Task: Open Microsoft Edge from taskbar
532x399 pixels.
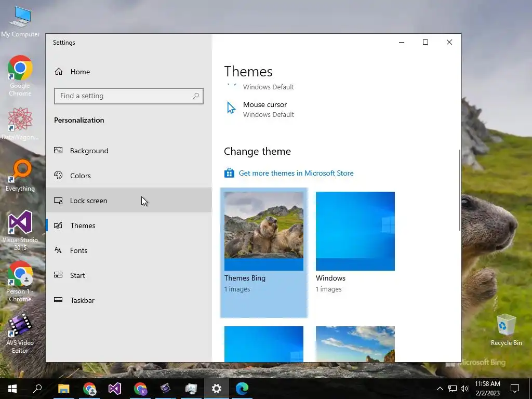Action: tap(242, 389)
